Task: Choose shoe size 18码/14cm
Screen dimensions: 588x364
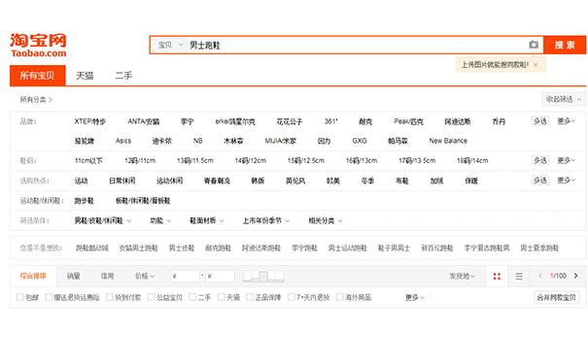Action: (x=472, y=161)
